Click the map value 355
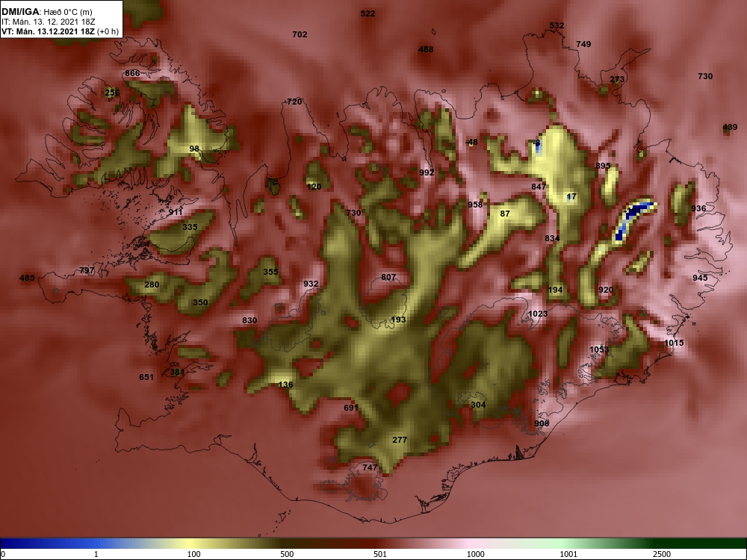 [270, 273]
